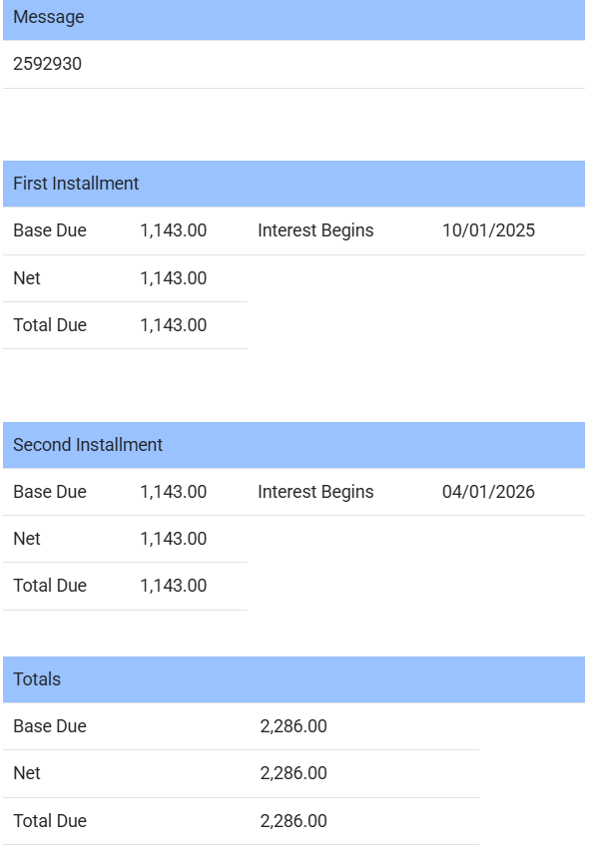Image resolution: width=600 pixels, height=868 pixels.
Task: Select First Installment Base Due amount
Action: coord(173,230)
